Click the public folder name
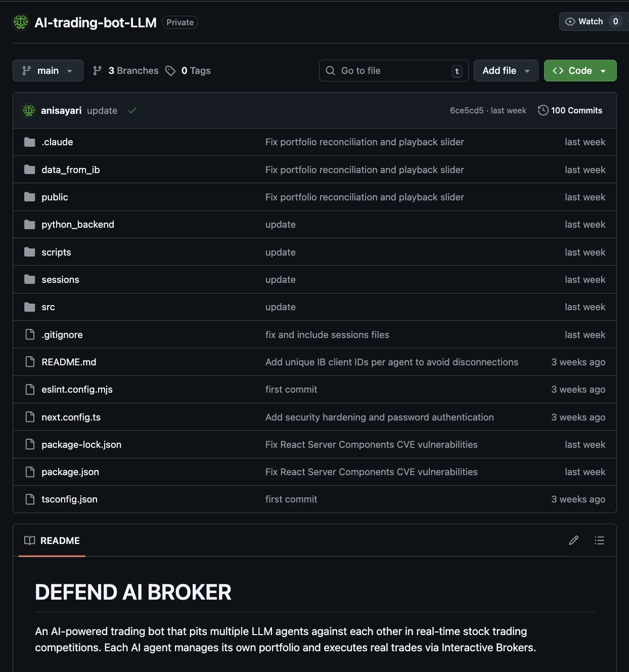The width and height of the screenshot is (629, 672). click(55, 197)
